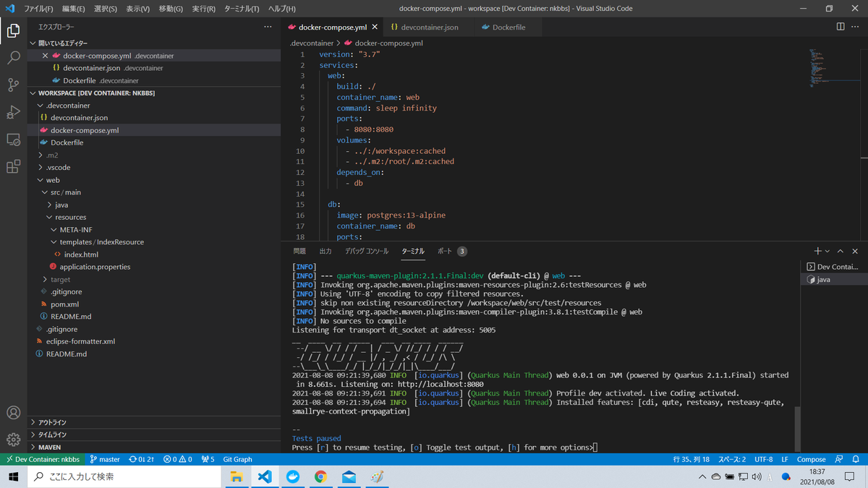This screenshot has height=488, width=868.
Task: Maximize the terminal panel with up chevron
Action: click(x=841, y=251)
